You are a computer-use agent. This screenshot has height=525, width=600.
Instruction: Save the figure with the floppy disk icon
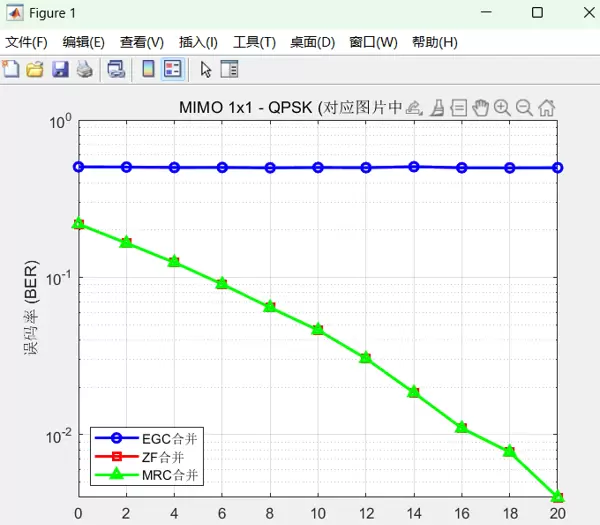[60, 69]
